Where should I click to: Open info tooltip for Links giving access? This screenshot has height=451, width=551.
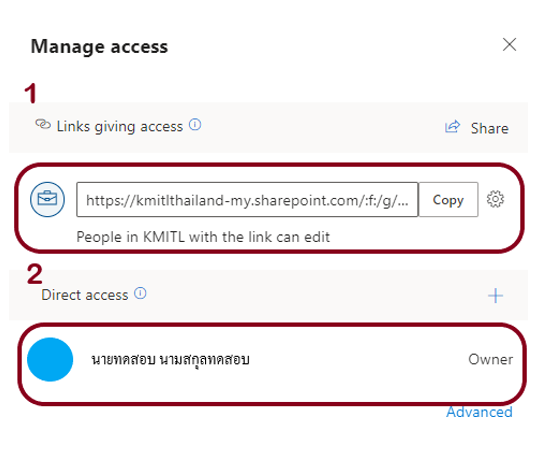(x=195, y=124)
